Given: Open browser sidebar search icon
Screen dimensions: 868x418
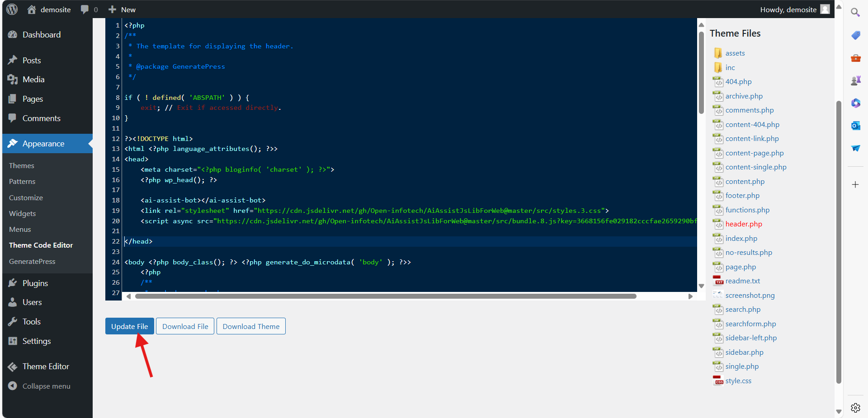Looking at the screenshot, I should 855,12.
